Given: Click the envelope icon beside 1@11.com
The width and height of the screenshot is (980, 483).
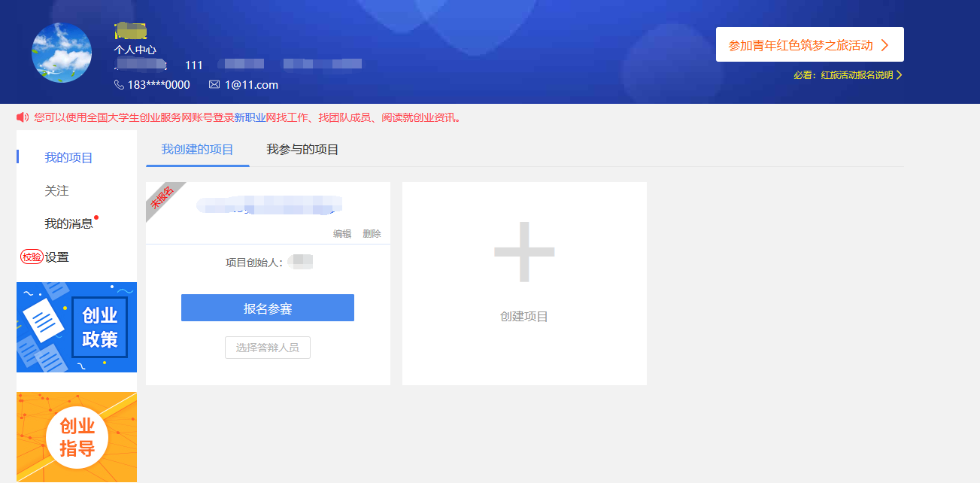Looking at the screenshot, I should click(214, 85).
